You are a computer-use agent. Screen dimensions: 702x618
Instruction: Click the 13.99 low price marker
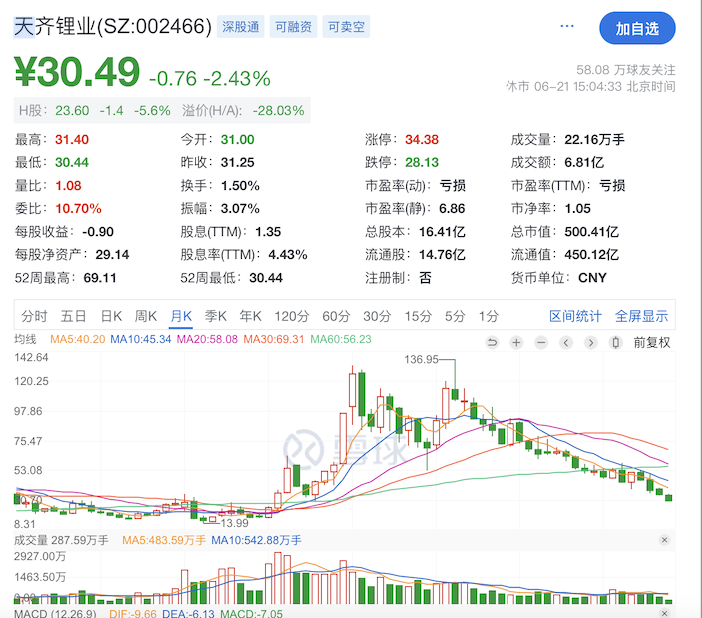pos(235,523)
